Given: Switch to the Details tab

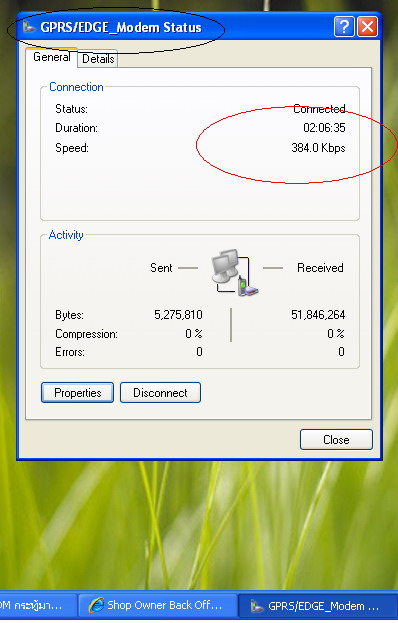Looking at the screenshot, I should 98,59.
